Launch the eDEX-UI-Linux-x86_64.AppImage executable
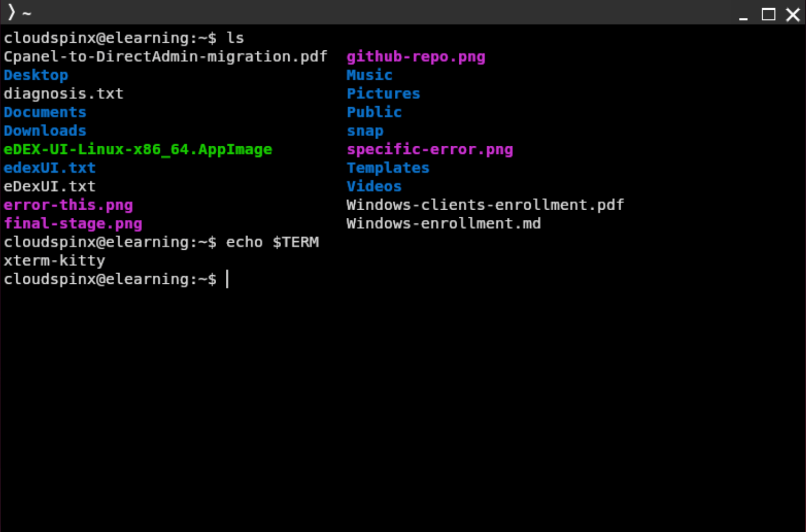This screenshot has width=806, height=532. click(x=138, y=149)
